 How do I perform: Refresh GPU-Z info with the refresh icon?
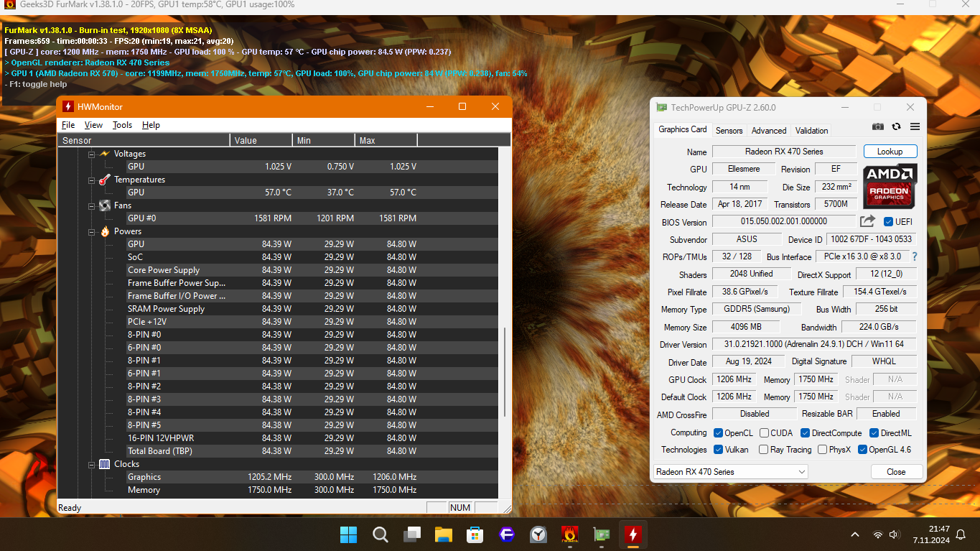click(x=896, y=126)
